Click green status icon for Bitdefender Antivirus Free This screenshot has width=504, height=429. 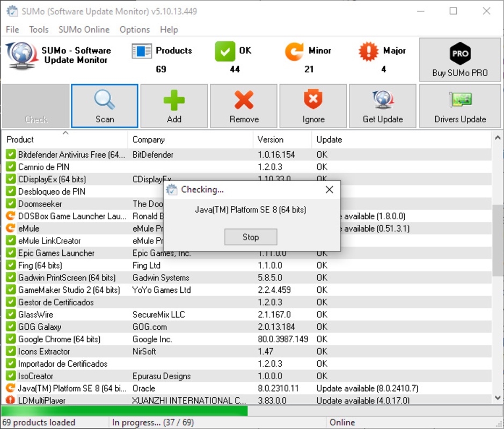pyautogui.click(x=11, y=154)
